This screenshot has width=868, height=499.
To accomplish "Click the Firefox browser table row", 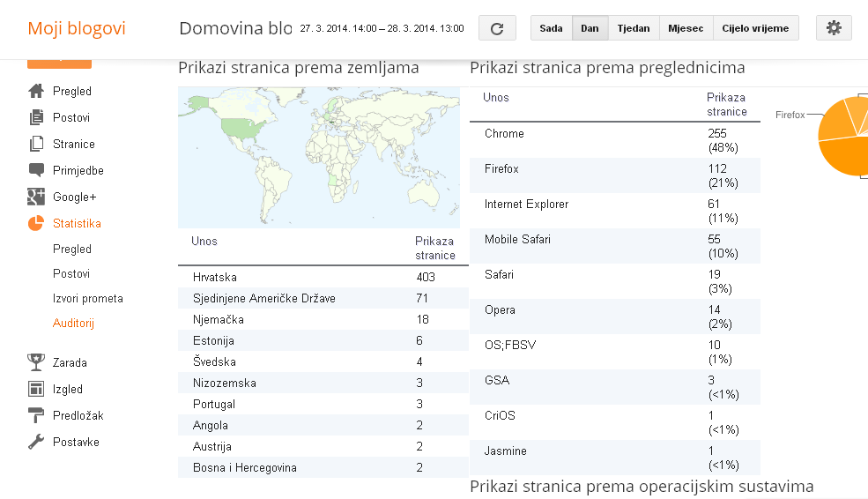I will pos(615,175).
